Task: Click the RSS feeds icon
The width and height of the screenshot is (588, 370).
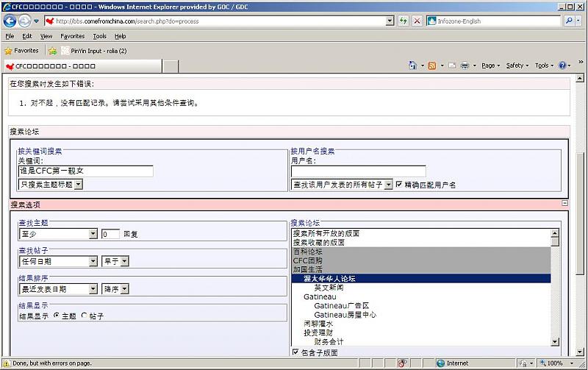Action: (432, 65)
